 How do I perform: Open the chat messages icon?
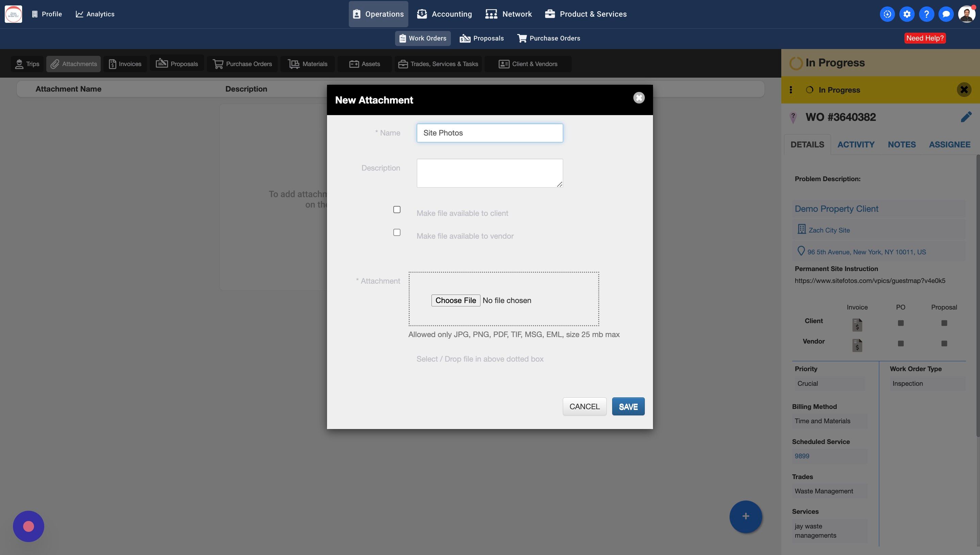pyautogui.click(x=946, y=14)
